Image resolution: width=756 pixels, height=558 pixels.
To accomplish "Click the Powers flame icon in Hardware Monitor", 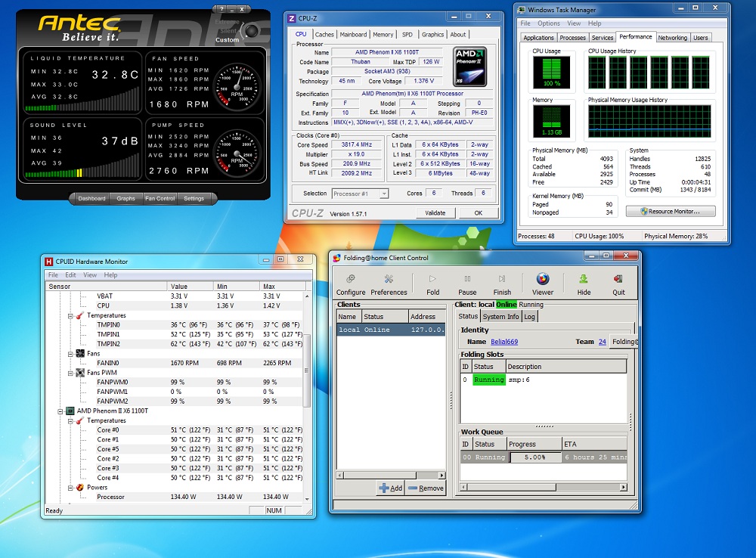I will pyautogui.click(x=80, y=488).
